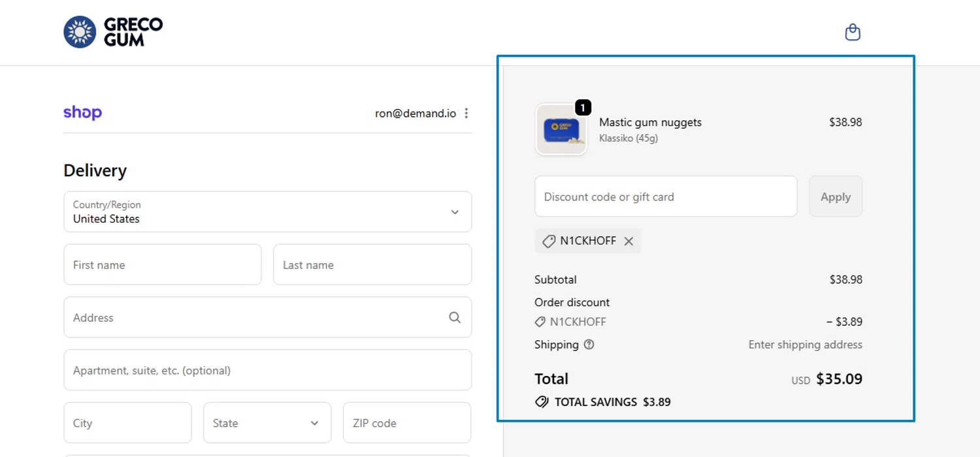
Task: Click the $35.09 total amount
Action: pyautogui.click(x=840, y=379)
